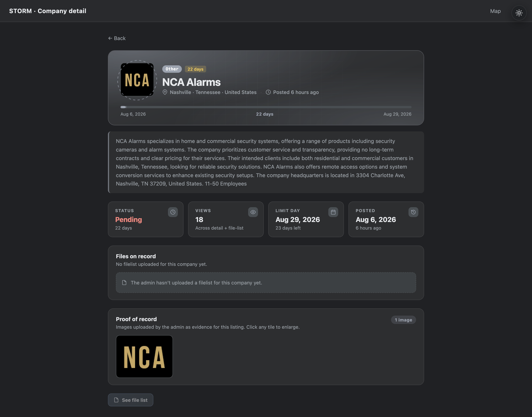Enlarge the NCA proof image tile
Screen dimensions: 532x417
144,356
